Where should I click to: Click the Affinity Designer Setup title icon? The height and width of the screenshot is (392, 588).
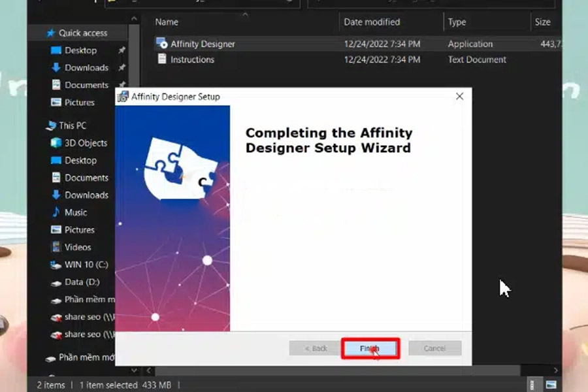123,97
